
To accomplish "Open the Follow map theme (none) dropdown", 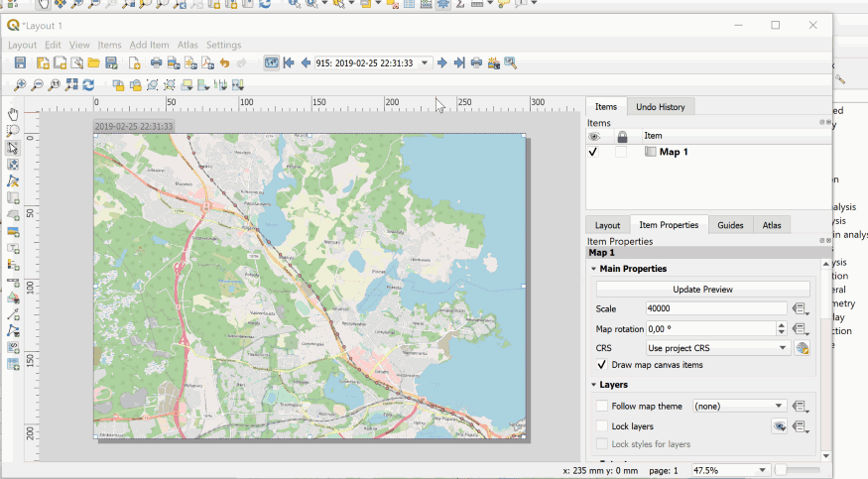I will pyautogui.click(x=739, y=406).
